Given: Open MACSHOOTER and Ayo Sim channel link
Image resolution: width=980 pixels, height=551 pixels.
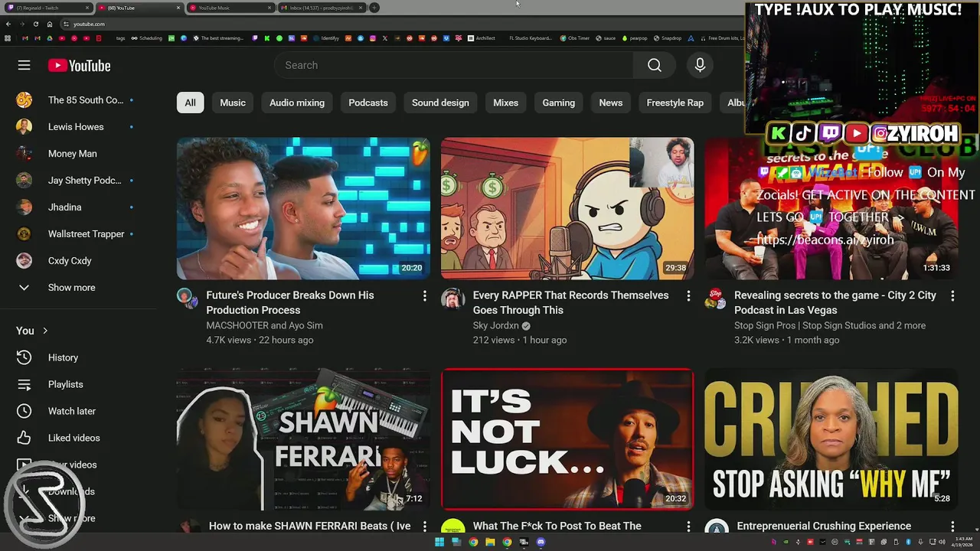Looking at the screenshot, I should (x=264, y=325).
